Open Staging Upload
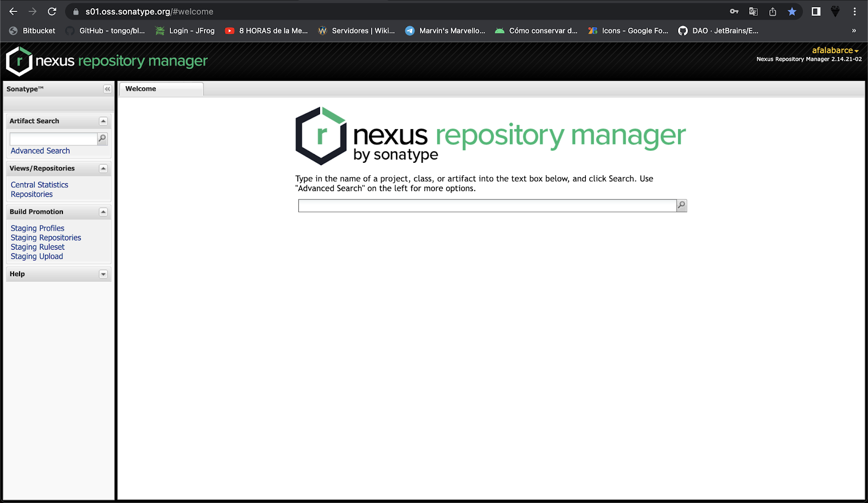Screen dimensions: 868x503 click(37, 256)
